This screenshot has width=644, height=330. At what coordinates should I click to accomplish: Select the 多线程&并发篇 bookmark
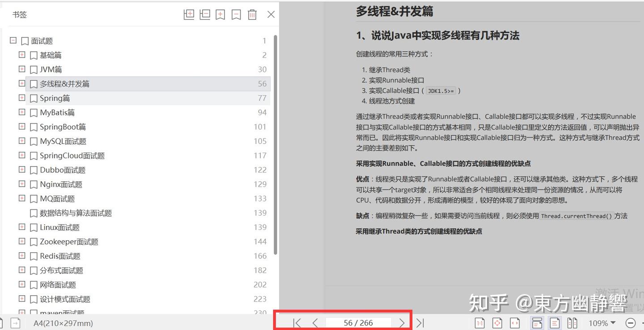pos(64,84)
